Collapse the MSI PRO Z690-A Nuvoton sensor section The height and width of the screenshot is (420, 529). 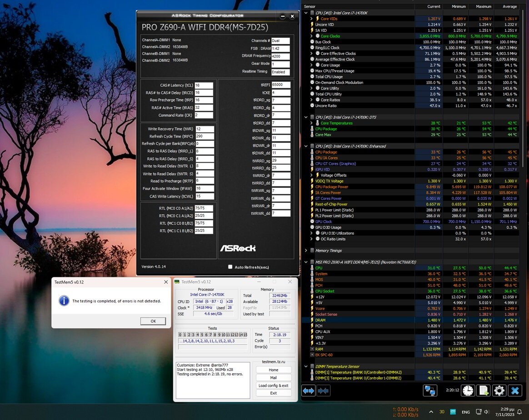click(306, 262)
